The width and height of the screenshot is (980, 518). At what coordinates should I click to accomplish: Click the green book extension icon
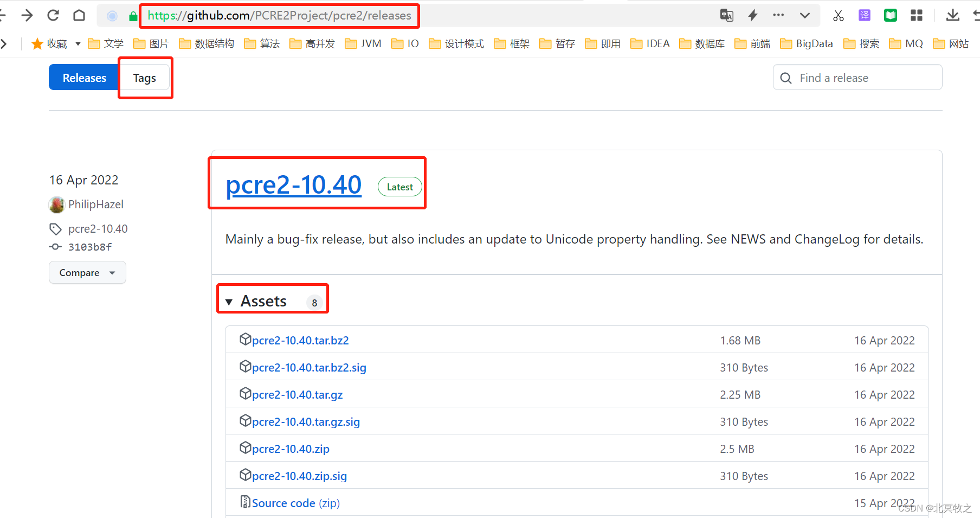(x=891, y=15)
